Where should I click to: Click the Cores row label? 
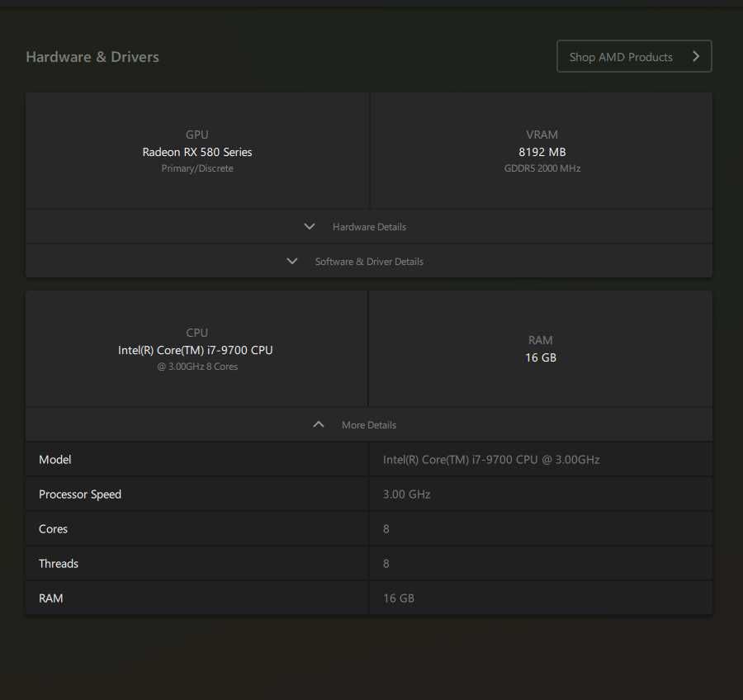[x=53, y=529]
